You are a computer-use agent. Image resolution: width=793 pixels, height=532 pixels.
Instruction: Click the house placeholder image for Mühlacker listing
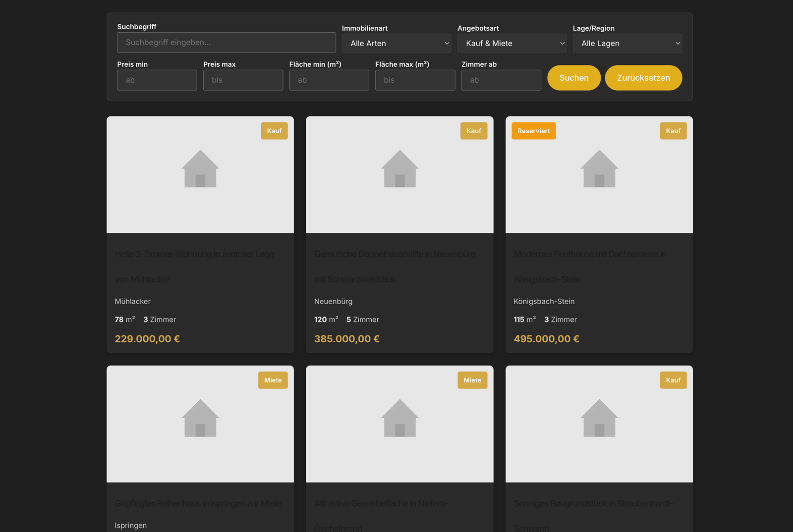(200, 169)
